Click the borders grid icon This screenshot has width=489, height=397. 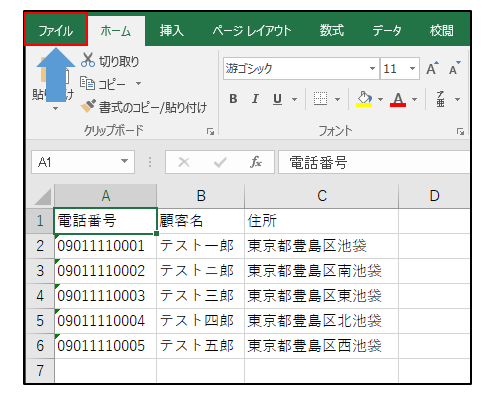pos(320,99)
